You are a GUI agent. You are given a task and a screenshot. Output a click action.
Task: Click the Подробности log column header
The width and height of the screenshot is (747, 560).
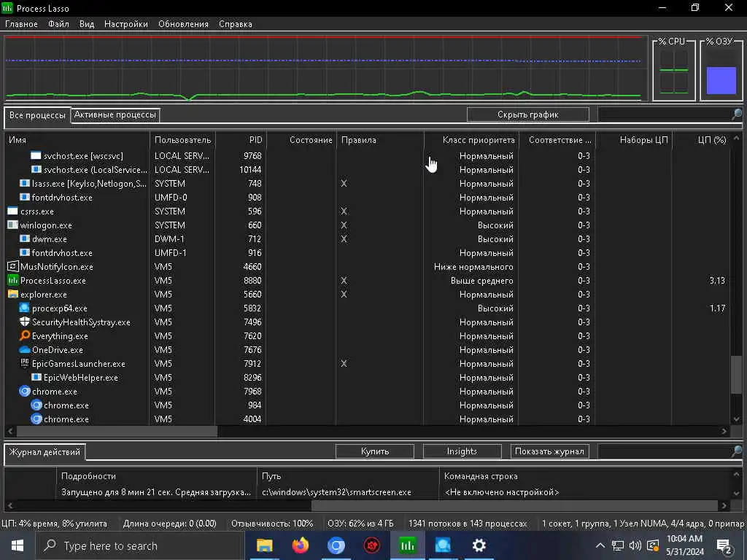coord(157,475)
